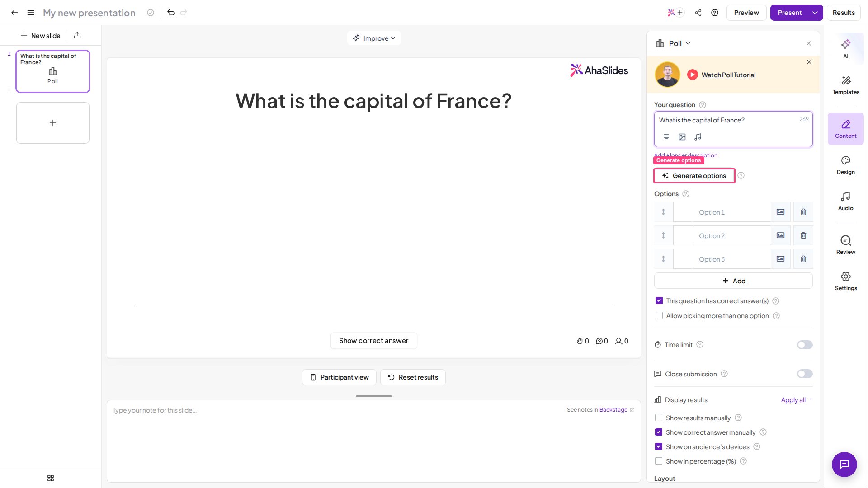Turn on the Time limit switch
868x488 pixels.
click(x=805, y=345)
